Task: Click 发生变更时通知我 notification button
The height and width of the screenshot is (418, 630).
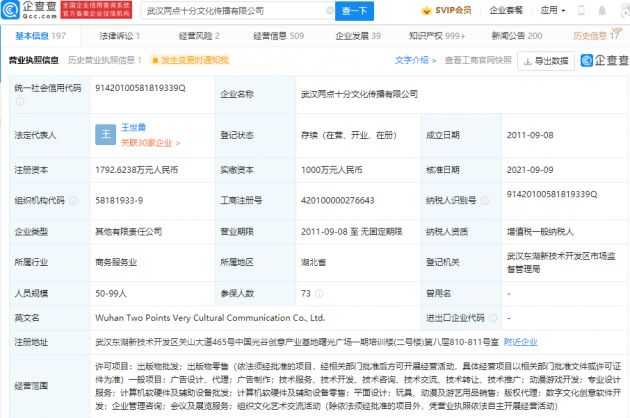Action: pyautogui.click(x=190, y=60)
